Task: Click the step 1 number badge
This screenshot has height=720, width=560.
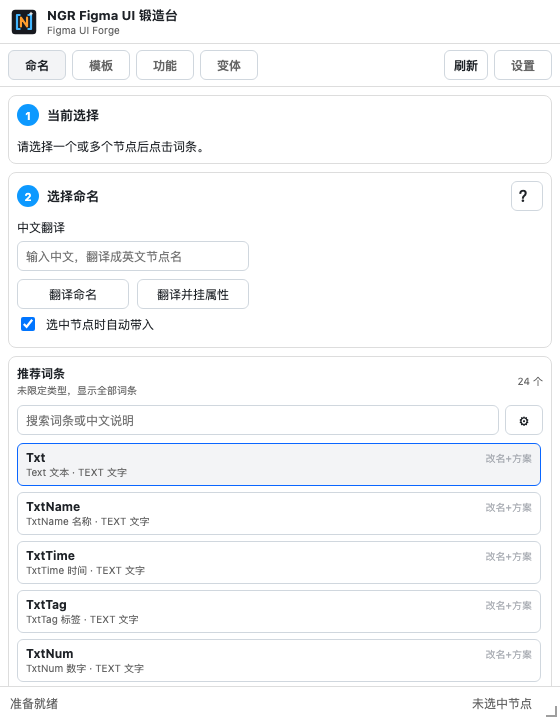Action: [28, 115]
